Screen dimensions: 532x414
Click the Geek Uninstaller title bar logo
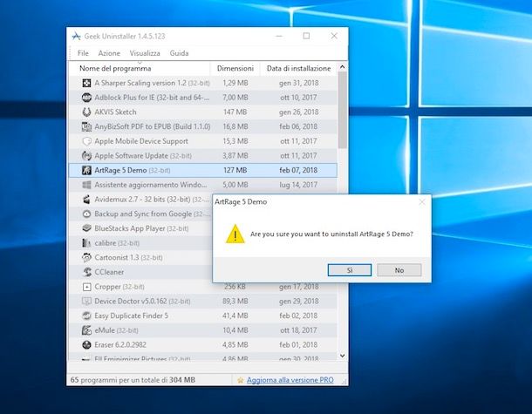76,36
